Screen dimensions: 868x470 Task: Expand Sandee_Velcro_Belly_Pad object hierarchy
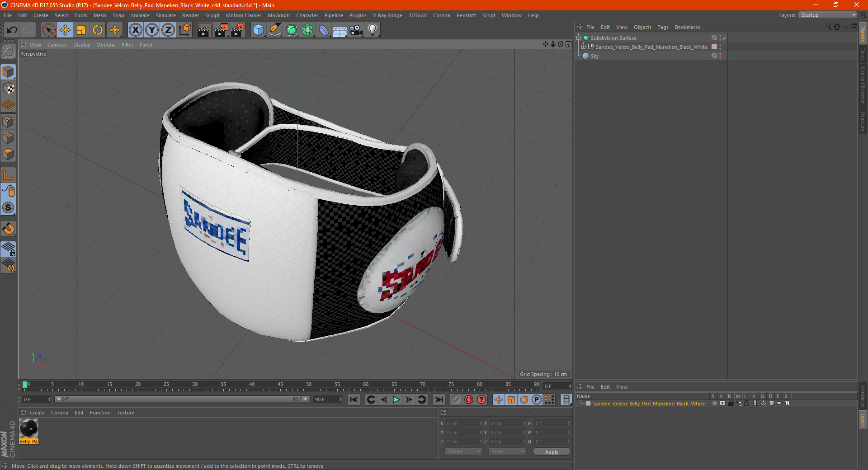(x=584, y=47)
